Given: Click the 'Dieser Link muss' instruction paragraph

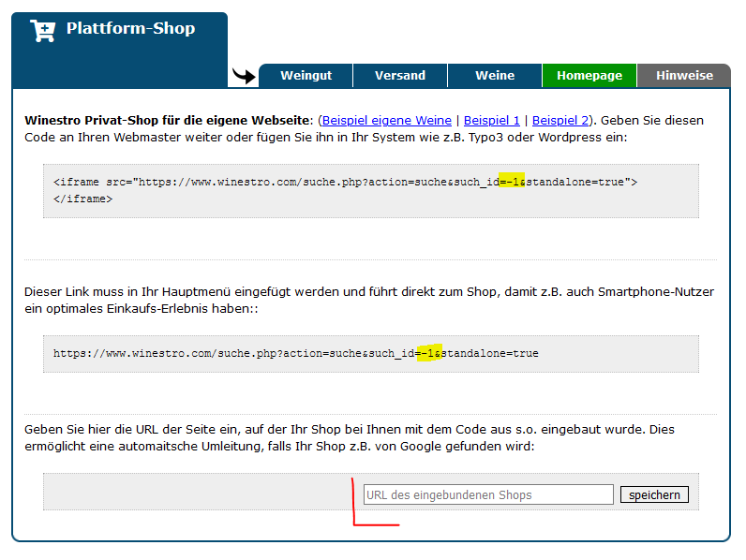Looking at the screenshot, I should (369, 301).
